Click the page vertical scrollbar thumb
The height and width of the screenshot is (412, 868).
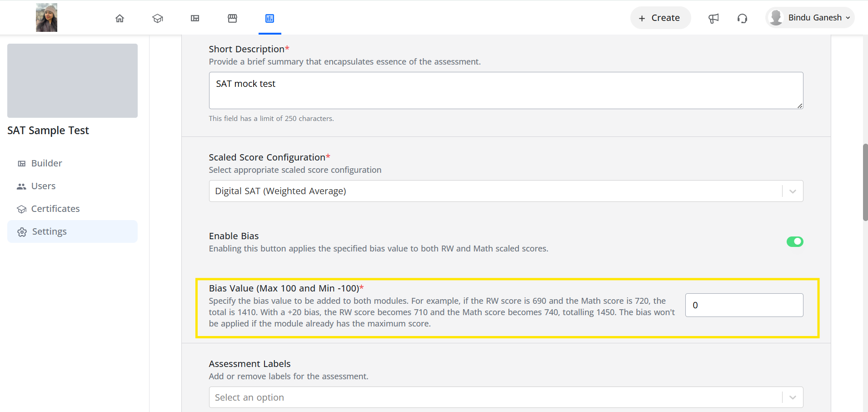[865, 182]
